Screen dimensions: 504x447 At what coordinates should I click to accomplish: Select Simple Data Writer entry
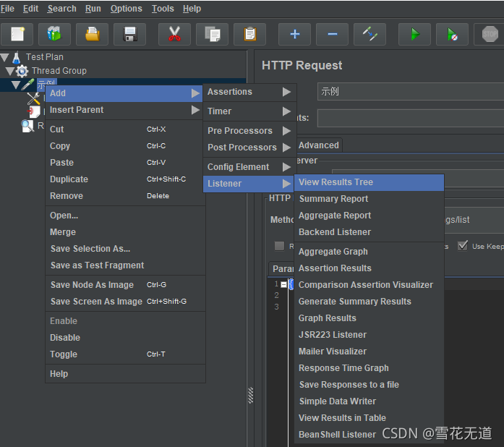(369, 401)
